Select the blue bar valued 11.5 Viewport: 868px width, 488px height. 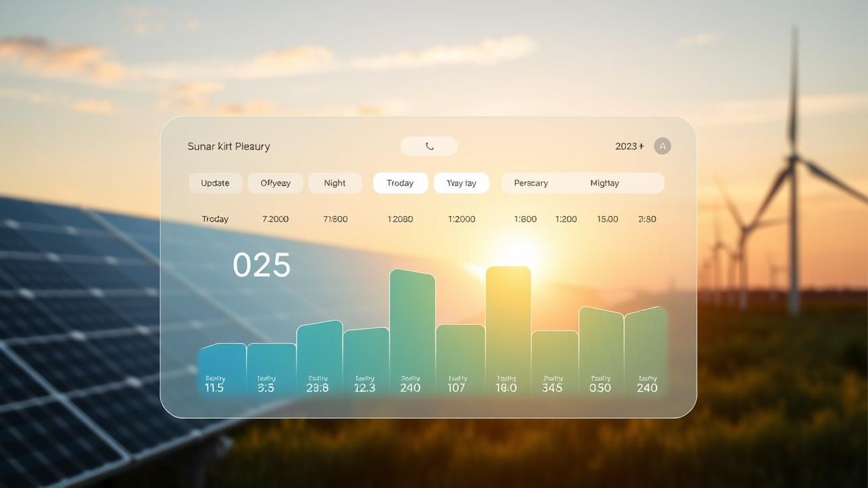coord(222,370)
